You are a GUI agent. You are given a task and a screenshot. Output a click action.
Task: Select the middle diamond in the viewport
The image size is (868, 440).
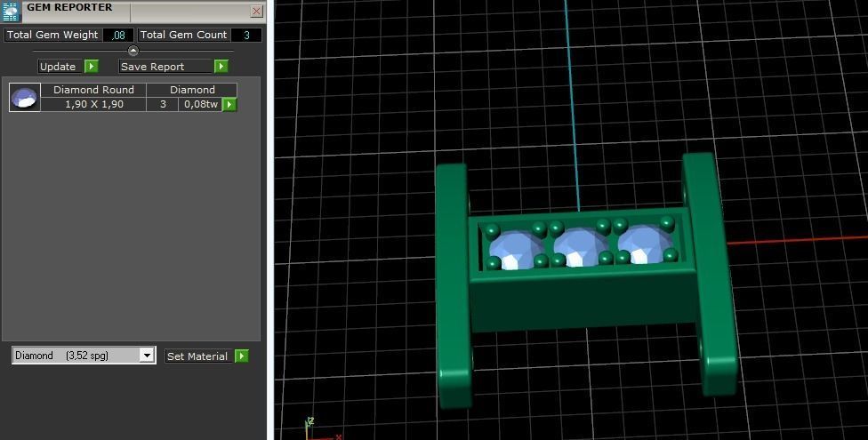pos(581,248)
